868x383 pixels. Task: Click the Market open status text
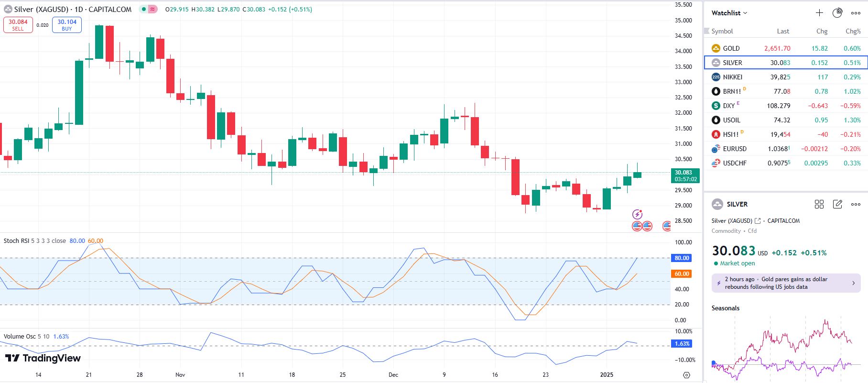[738, 263]
